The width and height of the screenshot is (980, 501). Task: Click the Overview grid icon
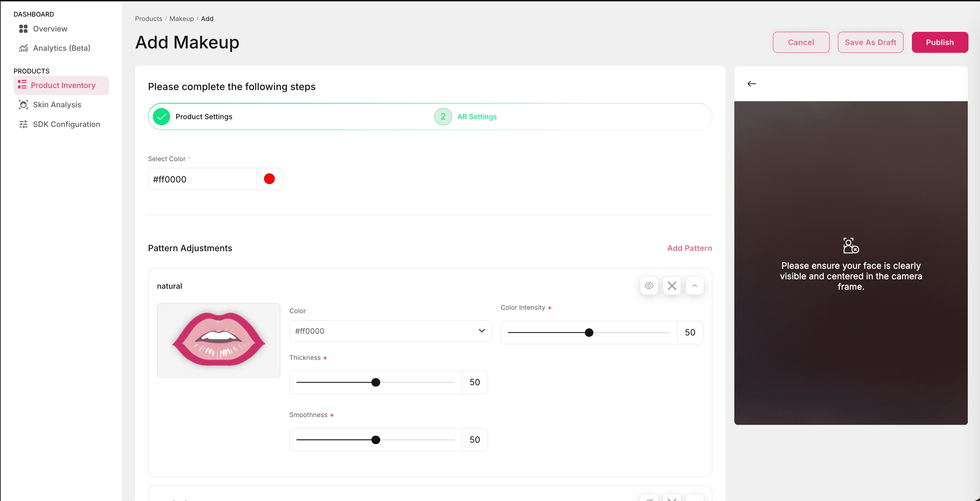tap(23, 29)
